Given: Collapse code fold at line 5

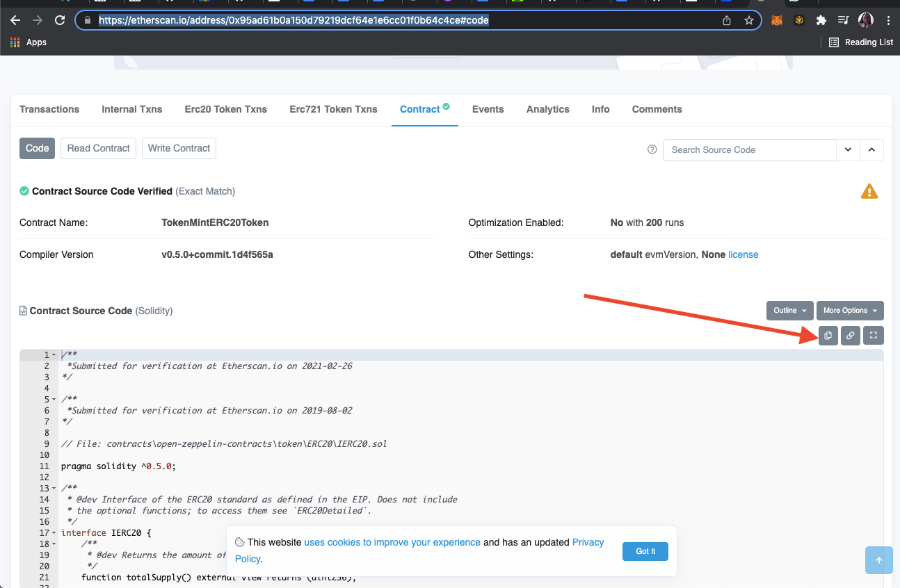Looking at the screenshot, I should [x=54, y=400].
